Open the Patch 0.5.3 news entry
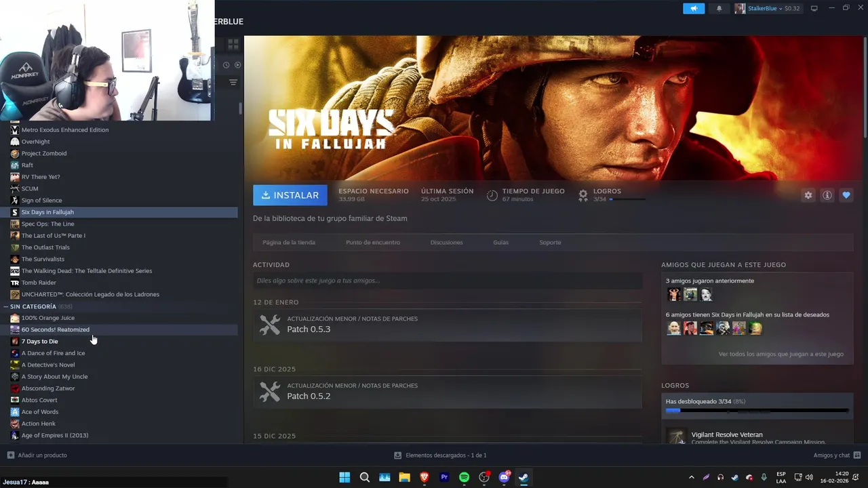868x488 pixels. tap(448, 325)
